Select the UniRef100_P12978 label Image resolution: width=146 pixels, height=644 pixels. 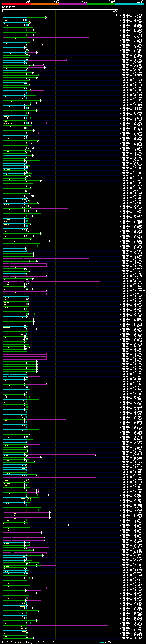(x=131, y=118)
